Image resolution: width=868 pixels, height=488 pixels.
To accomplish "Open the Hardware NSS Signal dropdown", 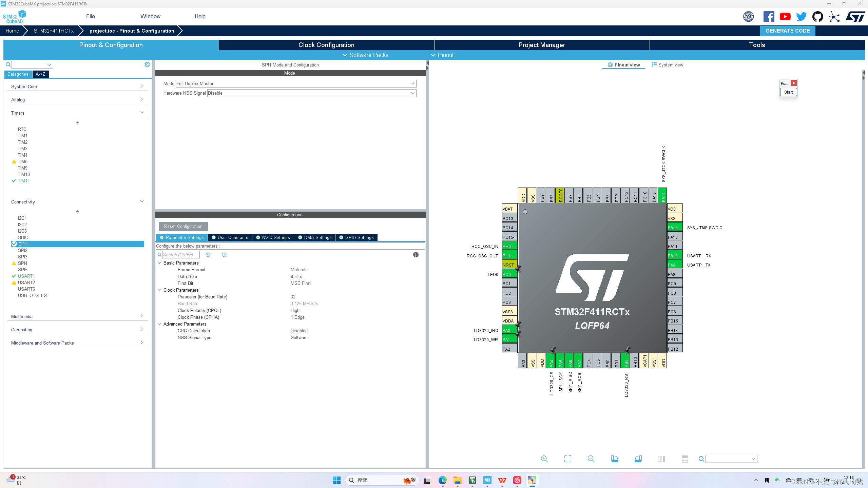I will (311, 93).
